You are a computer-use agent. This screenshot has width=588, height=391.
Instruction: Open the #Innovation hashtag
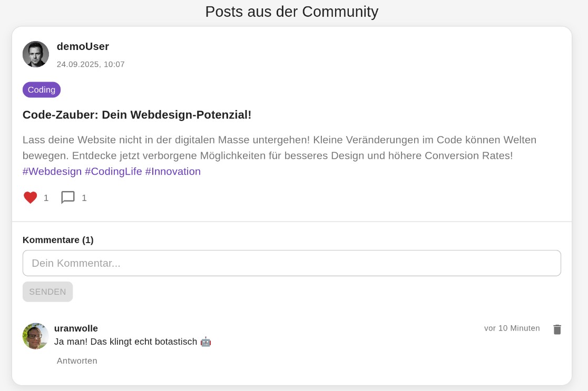point(173,172)
